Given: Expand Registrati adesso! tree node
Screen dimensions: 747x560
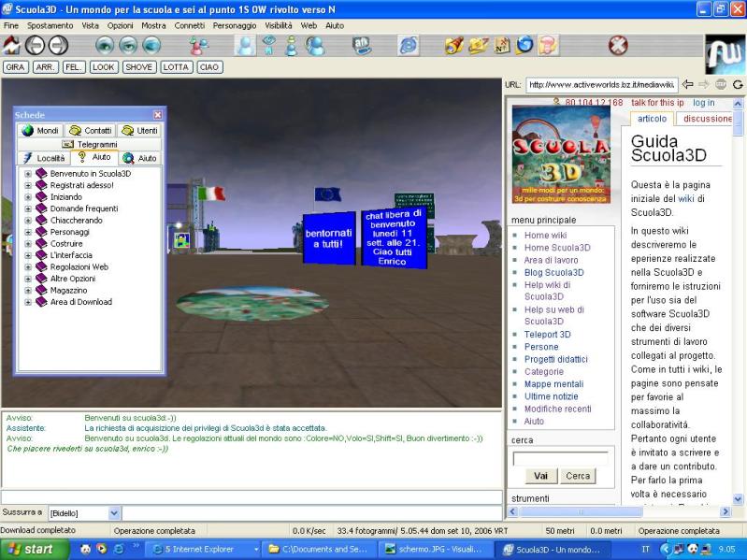Looking at the screenshot, I should point(28,185).
